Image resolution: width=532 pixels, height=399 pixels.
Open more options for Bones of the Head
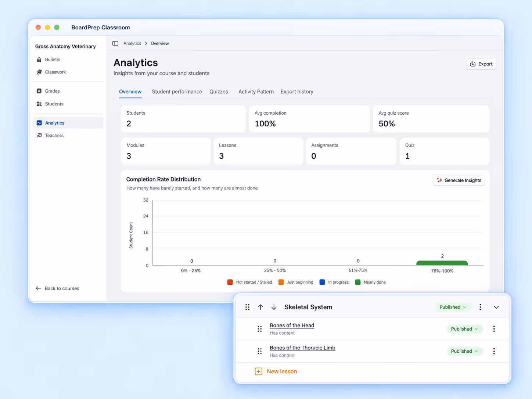(494, 329)
